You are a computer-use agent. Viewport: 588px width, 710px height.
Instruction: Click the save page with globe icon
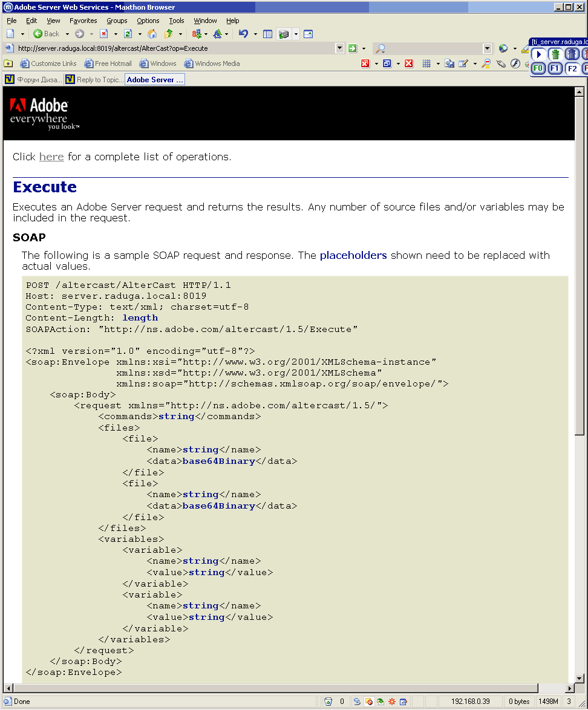[x=449, y=64]
